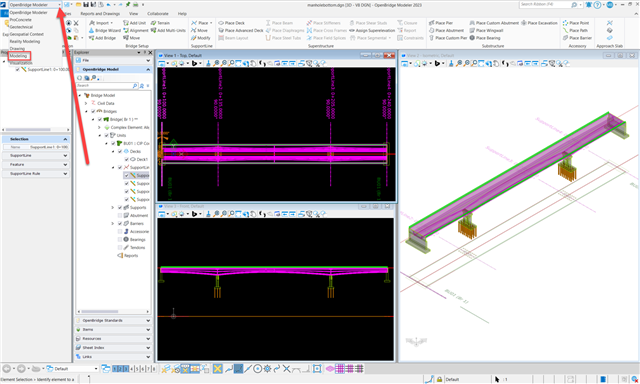The height and width of the screenshot is (384, 640).
Task: Toggle the Decks checkbox in Explorer tree
Action: pos(120,151)
